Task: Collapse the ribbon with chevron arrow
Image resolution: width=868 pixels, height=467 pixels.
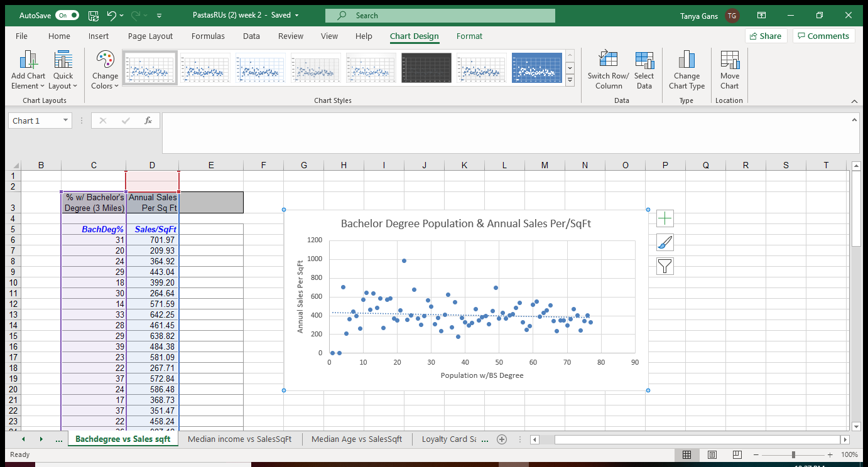Action: pos(854,101)
